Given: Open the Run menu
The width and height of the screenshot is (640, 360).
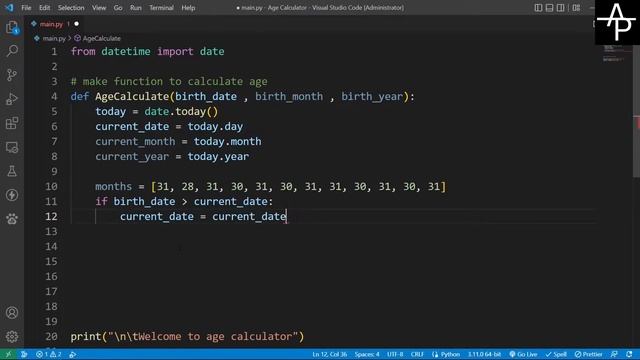Looking at the screenshot, I should click(136, 8).
